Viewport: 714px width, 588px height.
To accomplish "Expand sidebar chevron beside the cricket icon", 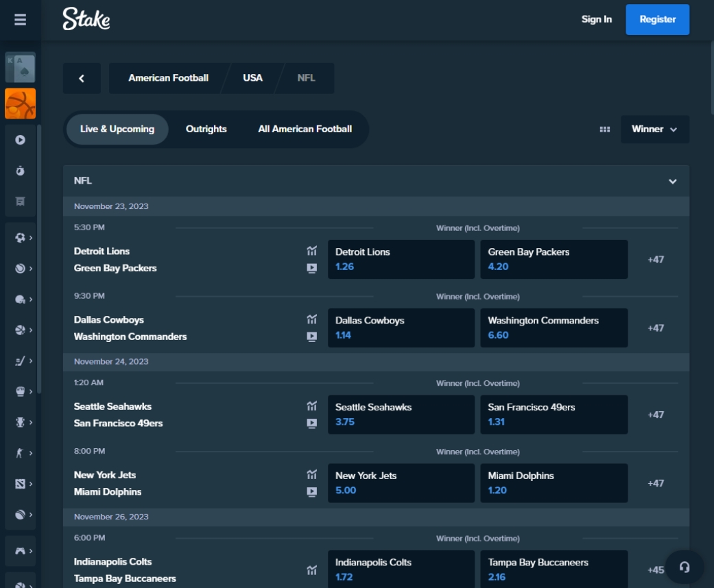I will 31,515.
